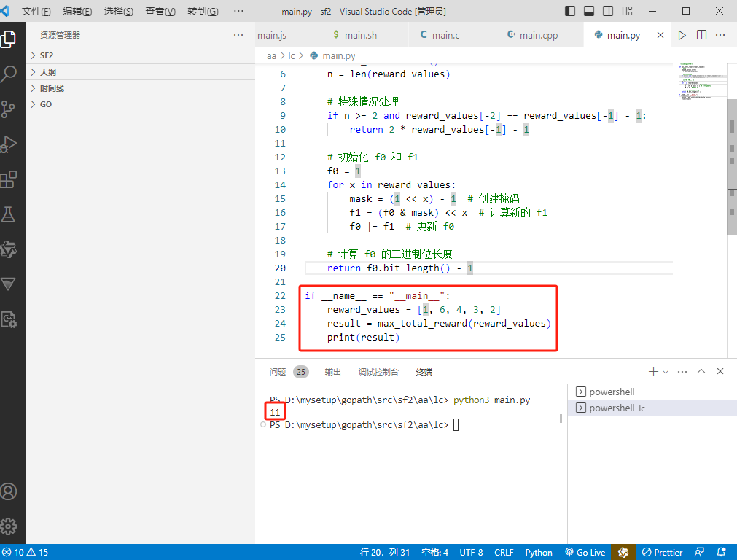
Task: Open the overflow menu ellipsis in menu bar
Action: point(239,11)
